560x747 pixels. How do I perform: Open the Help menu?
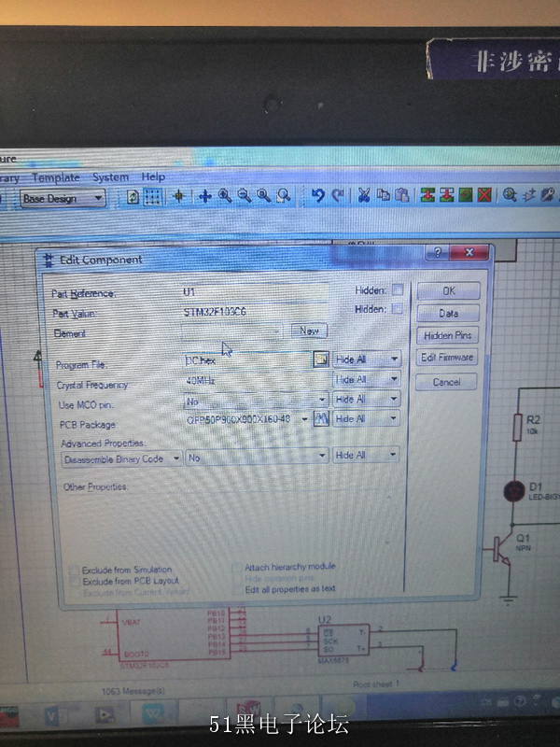(x=153, y=176)
